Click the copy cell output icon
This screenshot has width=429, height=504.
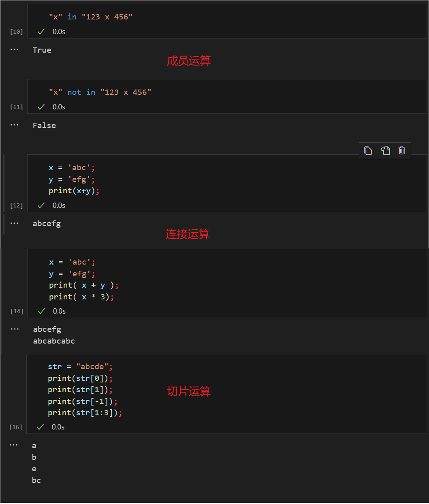368,151
